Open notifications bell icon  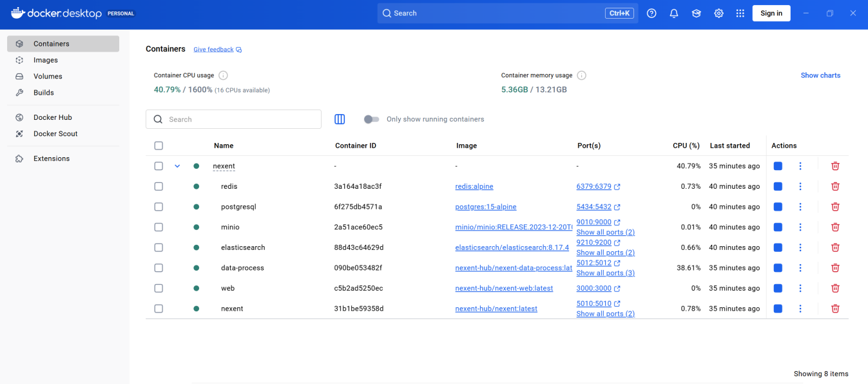point(674,13)
